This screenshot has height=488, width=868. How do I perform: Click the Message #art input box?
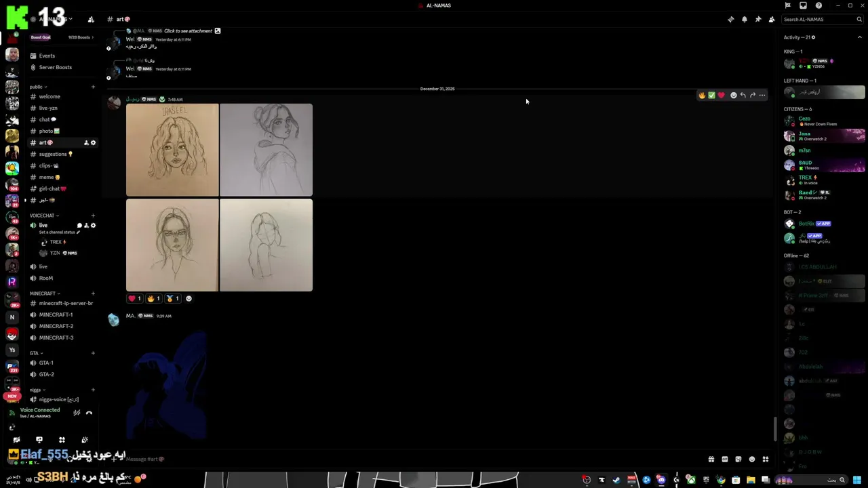[407, 459]
